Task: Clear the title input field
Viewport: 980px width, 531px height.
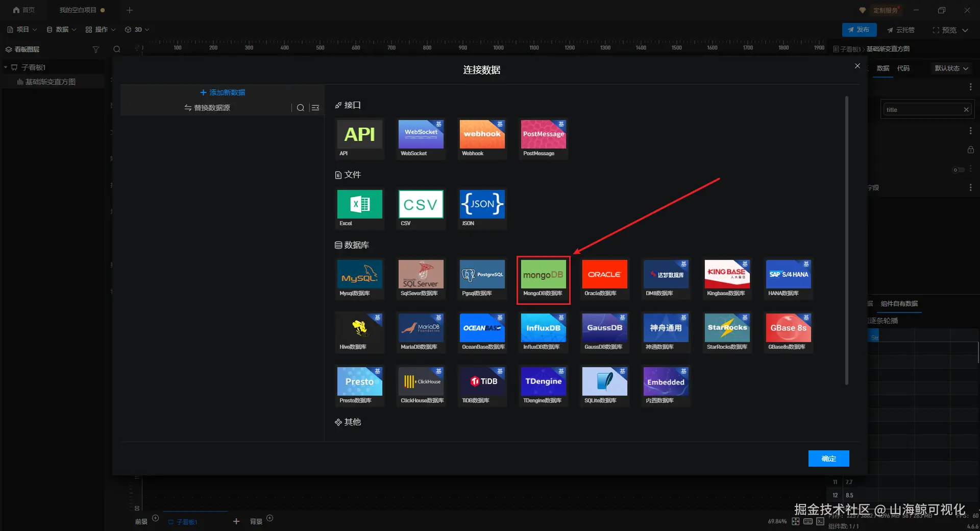Action: pyautogui.click(x=966, y=110)
